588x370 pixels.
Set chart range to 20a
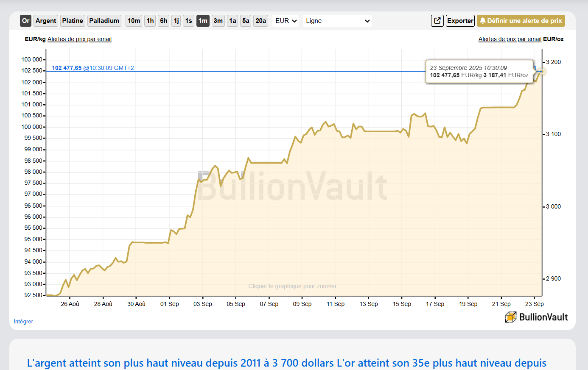(261, 21)
